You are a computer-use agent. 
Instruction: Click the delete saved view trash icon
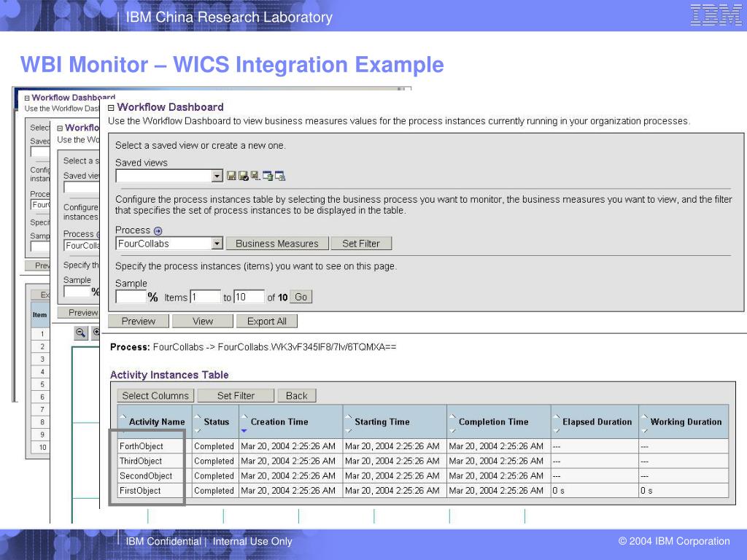tap(268, 176)
